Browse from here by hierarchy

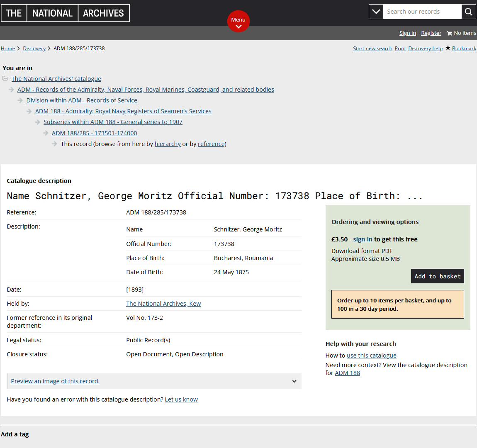tap(168, 144)
